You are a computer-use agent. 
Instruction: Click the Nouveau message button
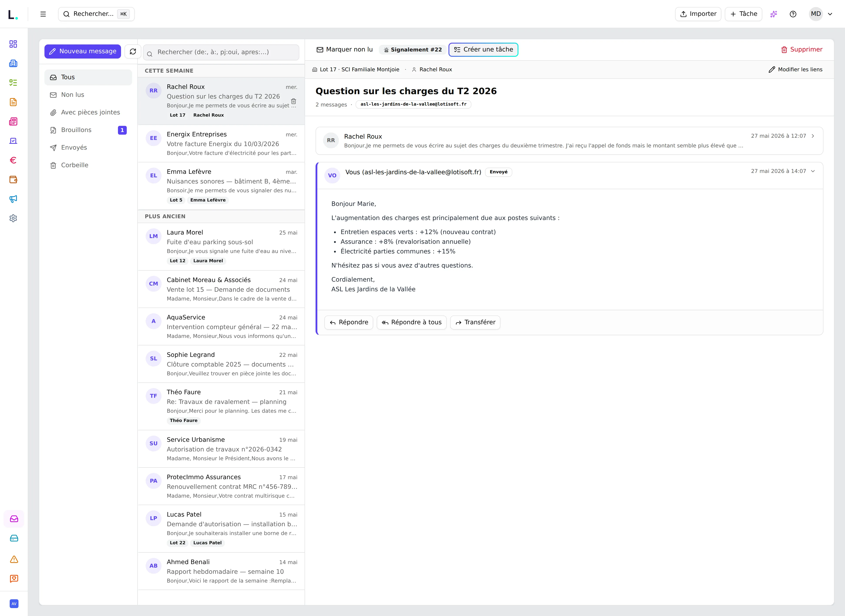click(83, 51)
